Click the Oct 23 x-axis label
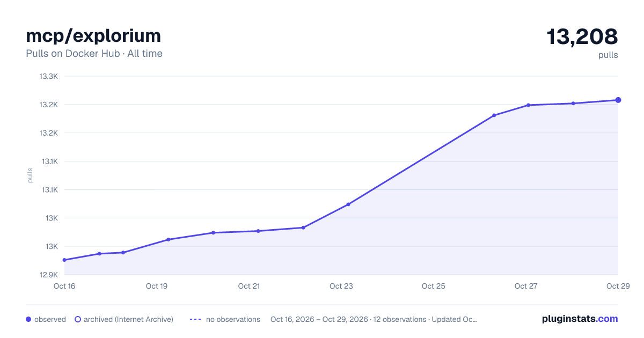Image resolution: width=644 pixels, height=338 pixels. (x=341, y=286)
